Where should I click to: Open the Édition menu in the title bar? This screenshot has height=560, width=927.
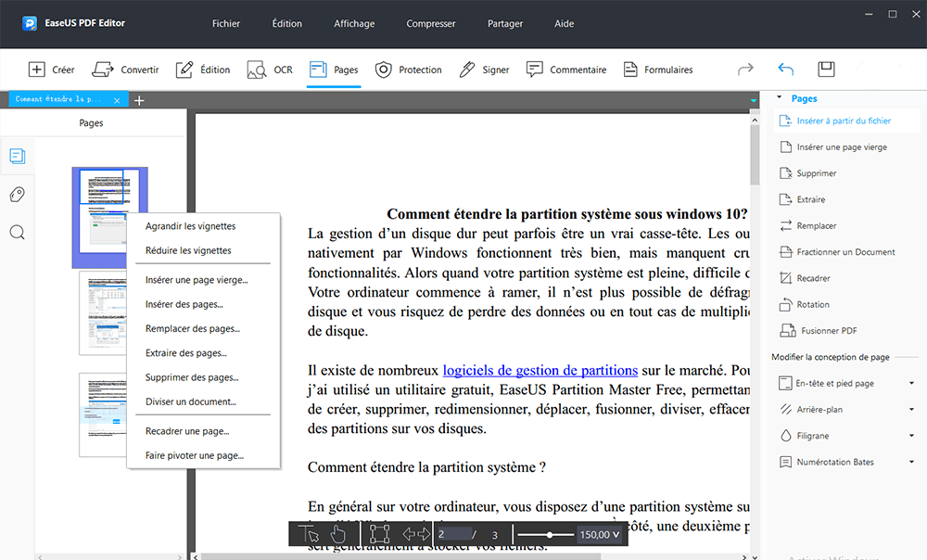click(x=286, y=24)
